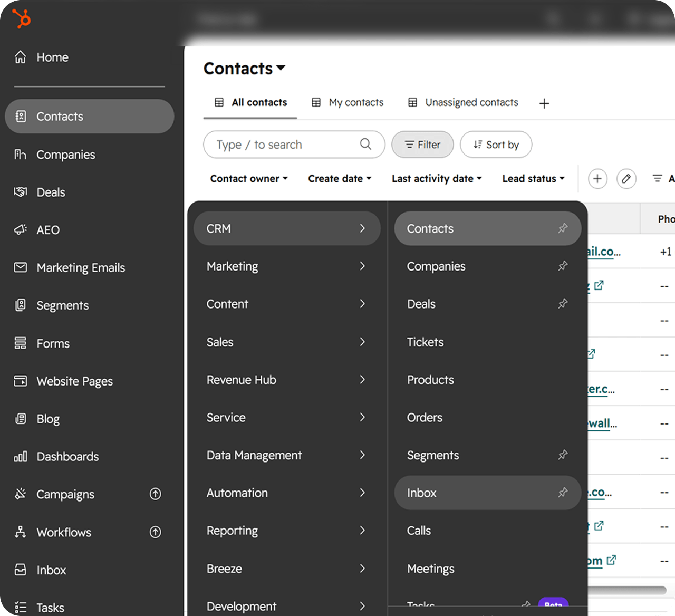
Task: Open the Last activity date filter dropdown
Action: [x=437, y=179]
